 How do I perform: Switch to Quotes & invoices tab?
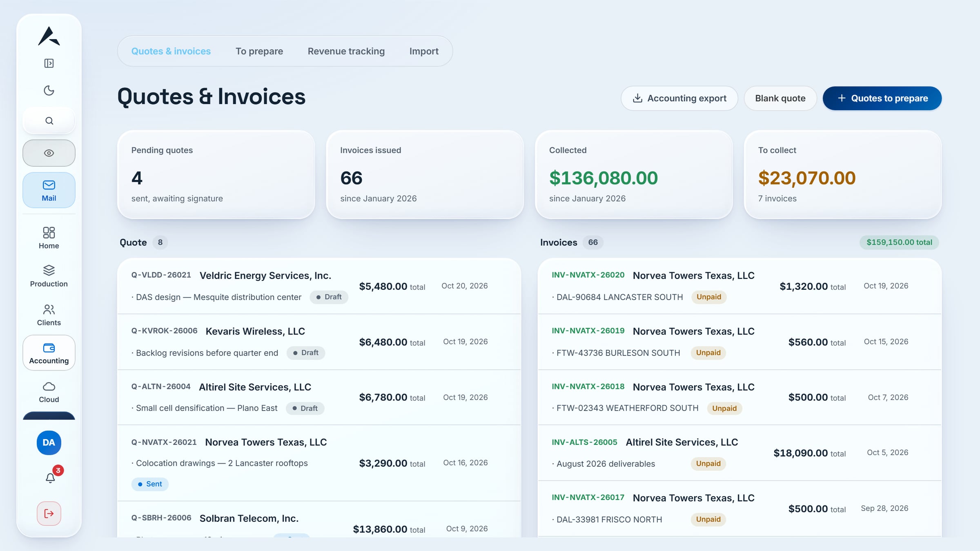pyautogui.click(x=171, y=51)
